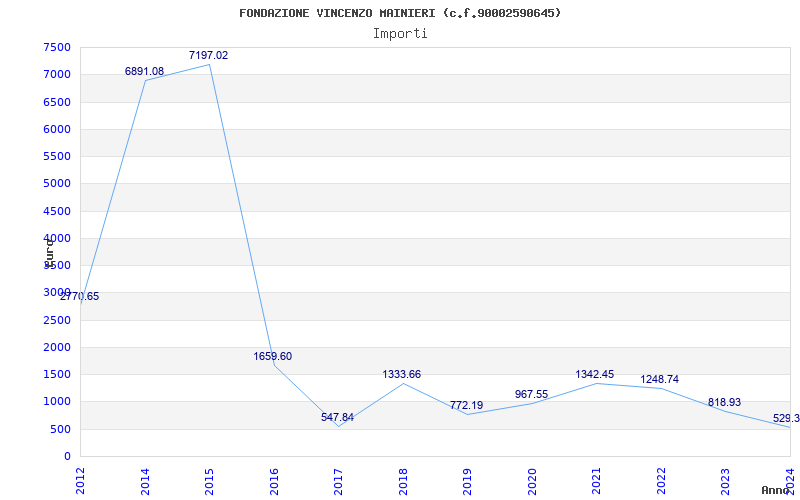Click x-axis year 2022

coord(661,481)
